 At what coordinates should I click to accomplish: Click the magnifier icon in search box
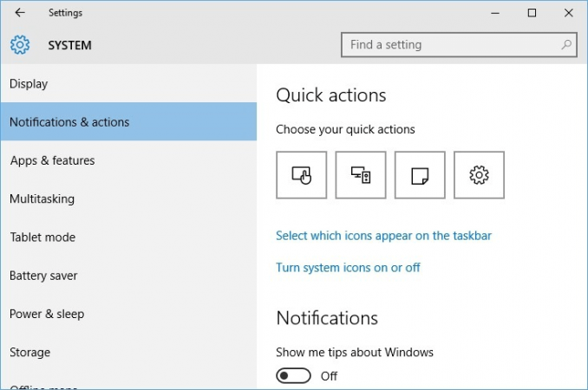point(566,45)
